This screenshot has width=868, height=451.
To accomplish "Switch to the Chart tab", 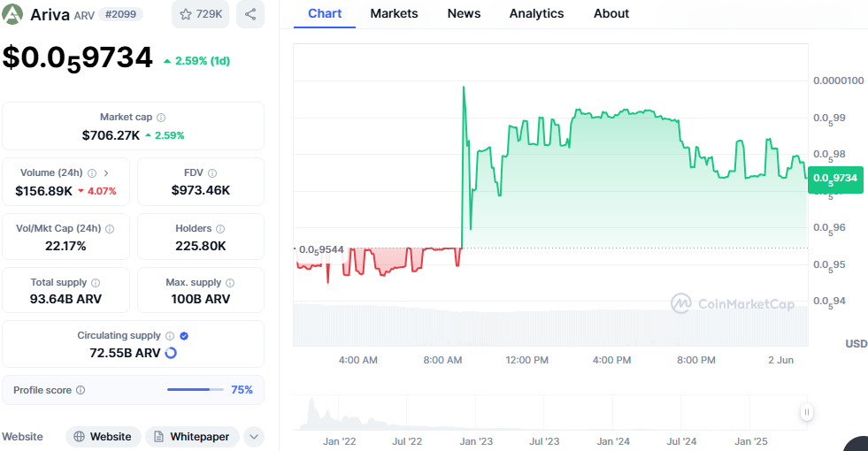I will click(x=325, y=14).
